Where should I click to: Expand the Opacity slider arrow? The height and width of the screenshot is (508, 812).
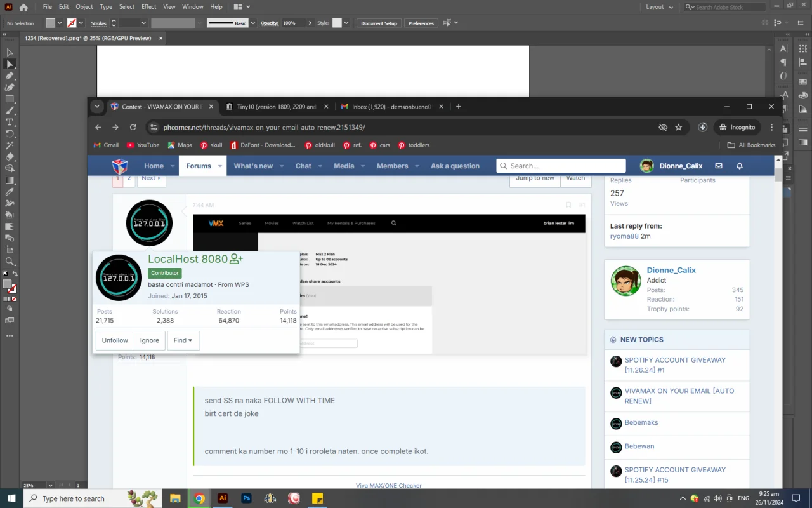coord(310,23)
